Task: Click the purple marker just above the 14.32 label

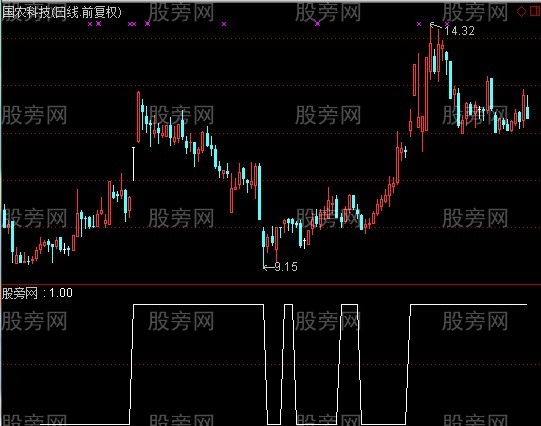Action: [x=447, y=24]
